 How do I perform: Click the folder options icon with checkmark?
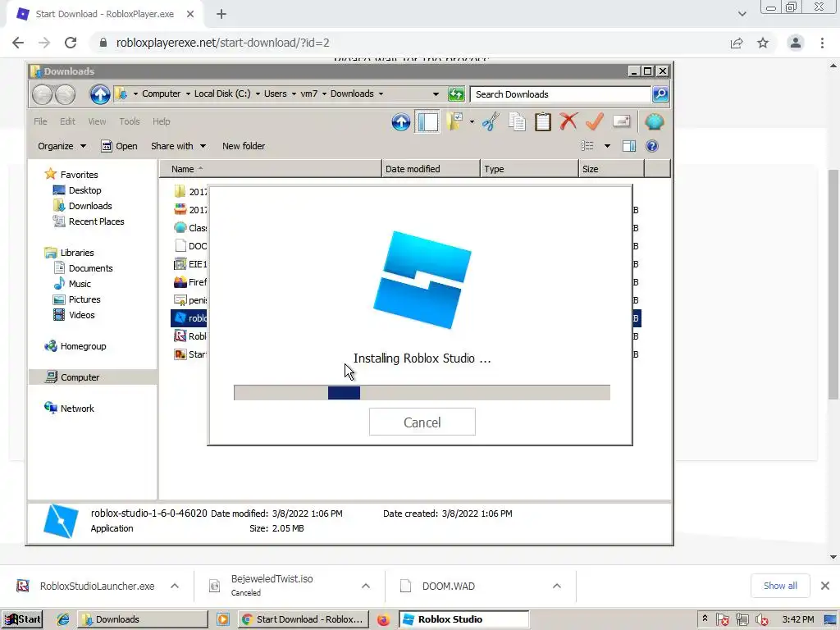click(x=454, y=122)
